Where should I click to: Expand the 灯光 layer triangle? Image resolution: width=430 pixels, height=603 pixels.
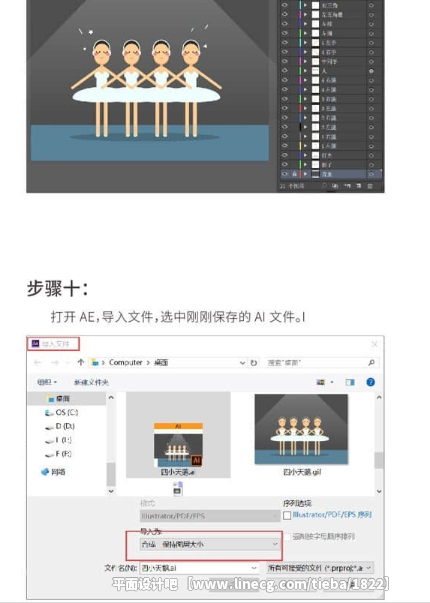[x=306, y=155]
